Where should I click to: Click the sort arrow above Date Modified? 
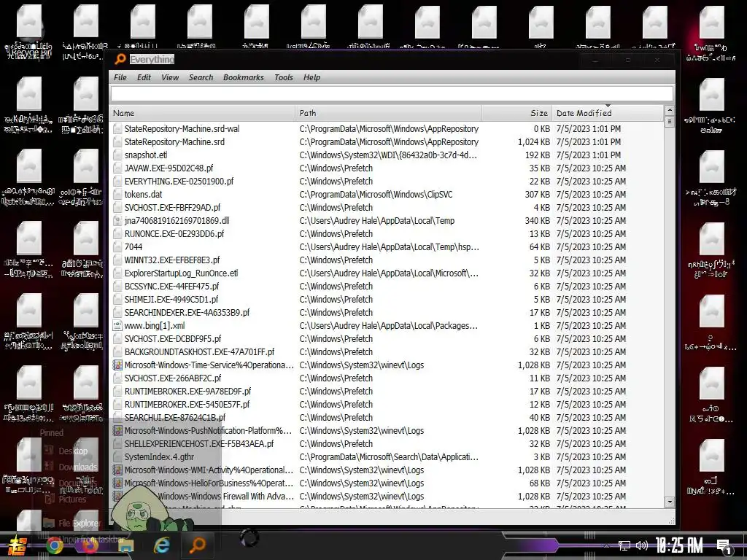pyautogui.click(x=608, y=106)
